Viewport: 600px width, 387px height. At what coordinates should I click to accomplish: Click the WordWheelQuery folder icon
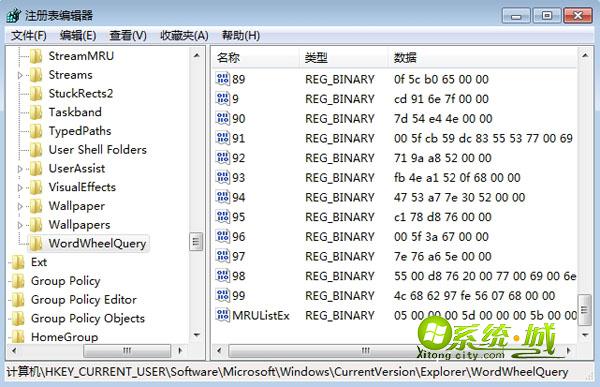tap(36, 243)
